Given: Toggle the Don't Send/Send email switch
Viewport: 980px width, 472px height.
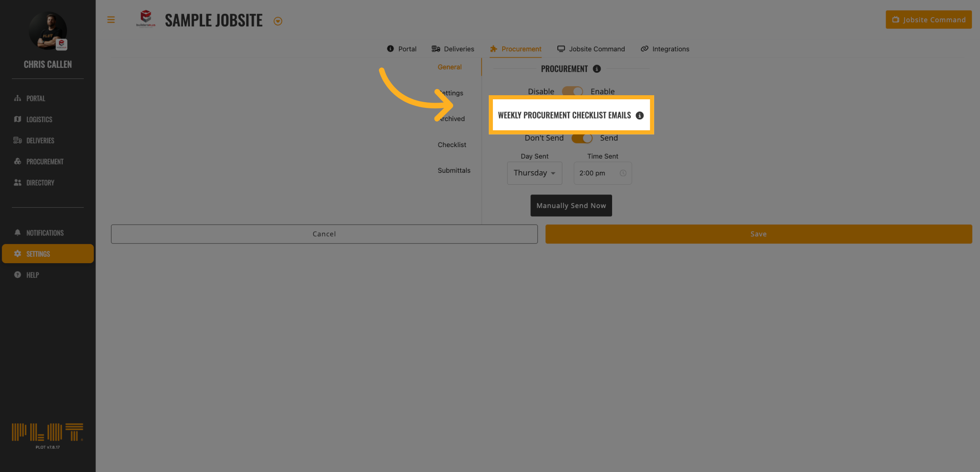Looking at the screenshot, I should 582,138.
